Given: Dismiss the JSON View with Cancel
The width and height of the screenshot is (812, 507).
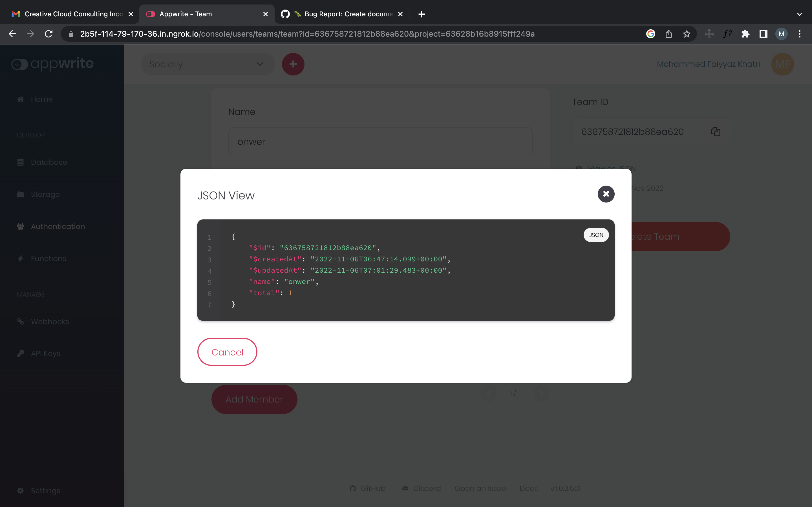Looking at the screenshot, I should [x=227, y=352].
